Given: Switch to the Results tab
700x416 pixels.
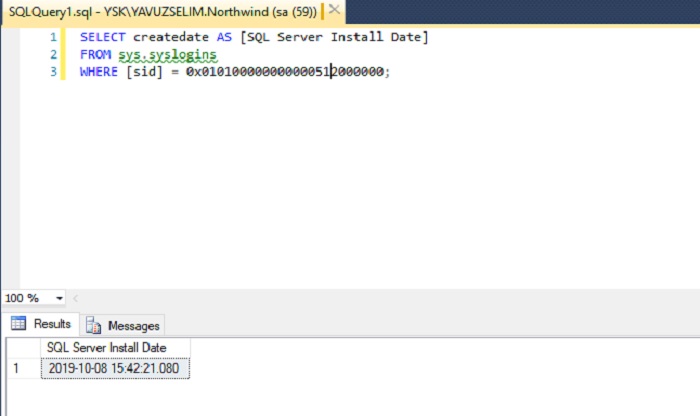Looking at the screenshot, I should [41, 324].
